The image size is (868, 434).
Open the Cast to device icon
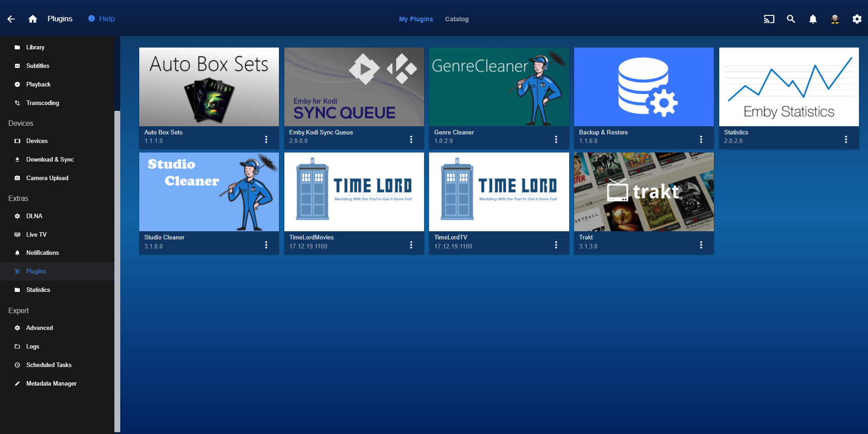769,19
